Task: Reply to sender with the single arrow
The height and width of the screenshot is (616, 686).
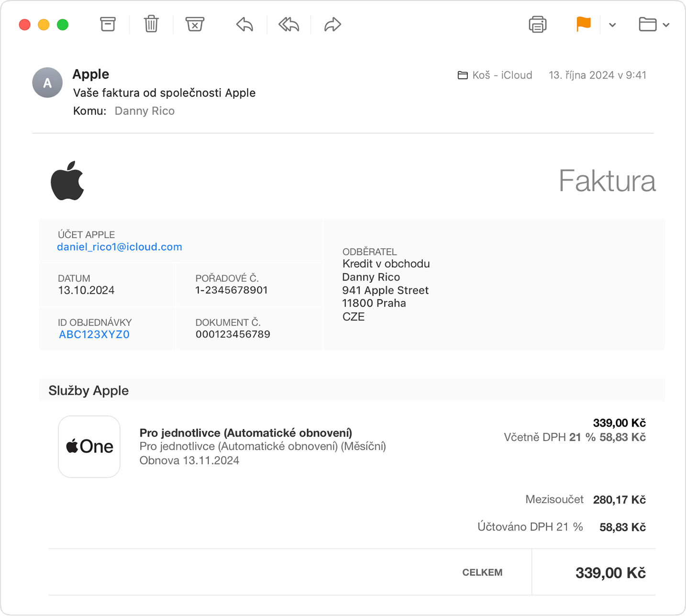Action: point(244,24)
